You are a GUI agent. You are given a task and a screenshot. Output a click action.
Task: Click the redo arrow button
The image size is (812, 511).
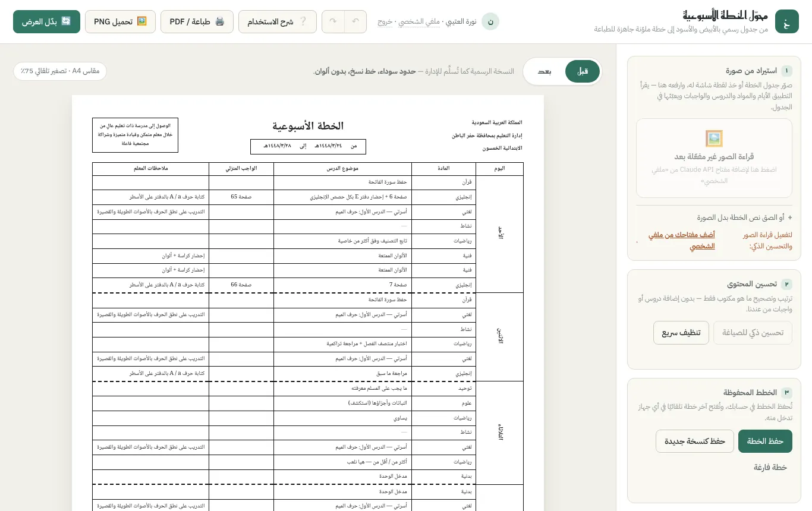[333, 21]
